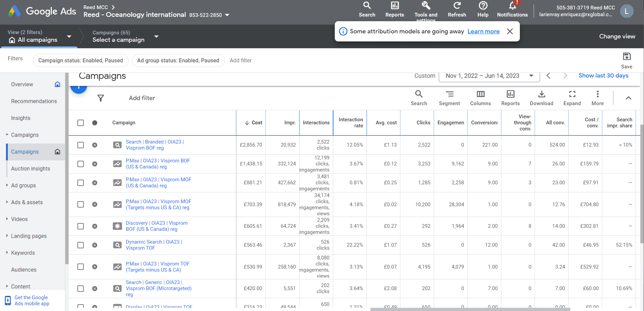Save the current filters
This screenshot has width=644, height=311.
[627, 61]
